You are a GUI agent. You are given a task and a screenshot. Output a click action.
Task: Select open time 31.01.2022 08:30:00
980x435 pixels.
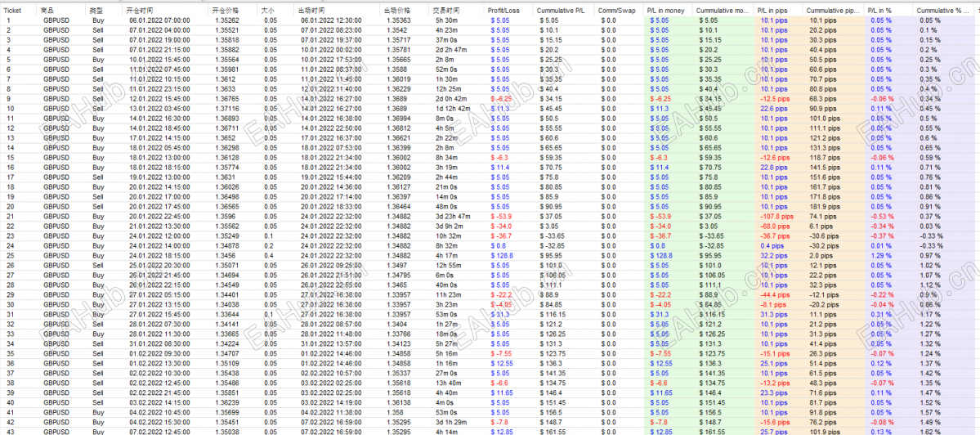point(159,343)
